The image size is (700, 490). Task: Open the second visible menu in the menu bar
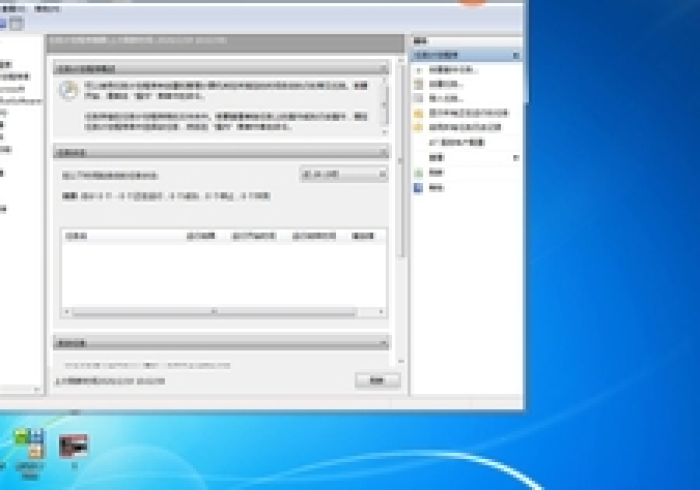tap(46, 8)
